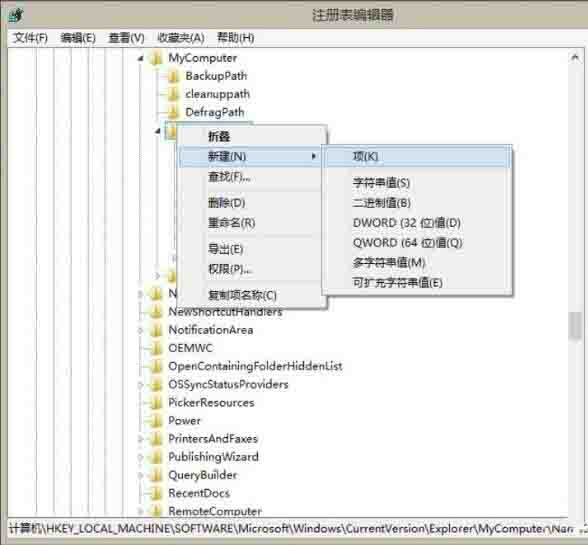
Task: Select the RemoteComputer key
Action: tap(215, 511)
